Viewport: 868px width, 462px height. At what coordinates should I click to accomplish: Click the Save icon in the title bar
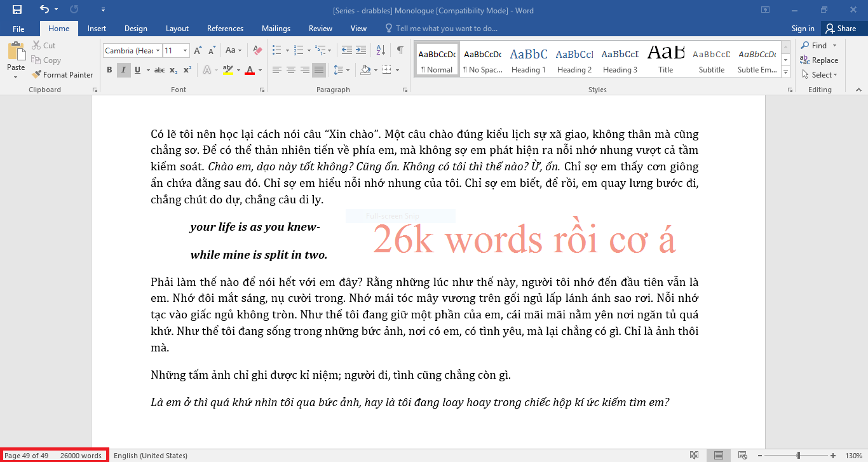pos(17,10)
